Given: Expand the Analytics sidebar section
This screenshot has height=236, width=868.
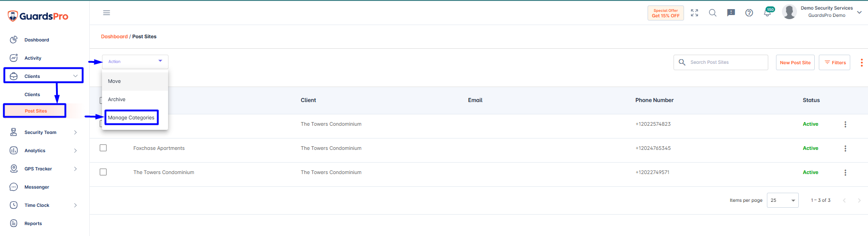Looking at the screenshot, I should pyautogui.click(x=44, y=151).
